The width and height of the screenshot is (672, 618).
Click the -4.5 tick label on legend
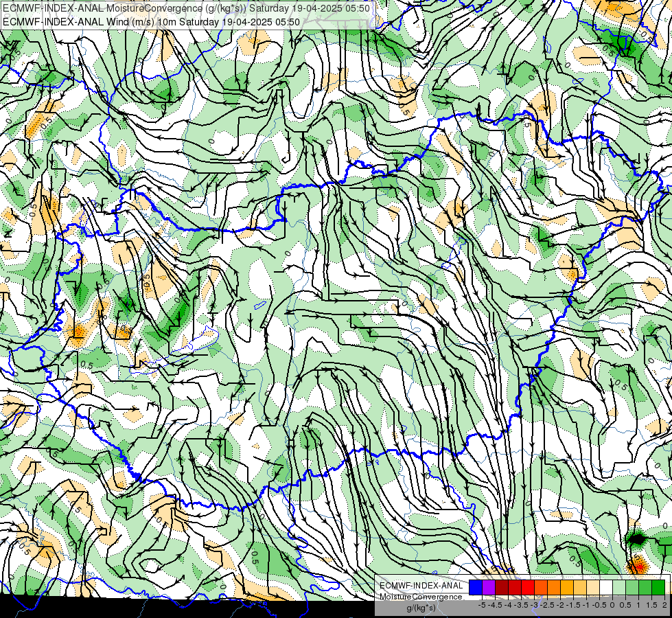(495, 605)
